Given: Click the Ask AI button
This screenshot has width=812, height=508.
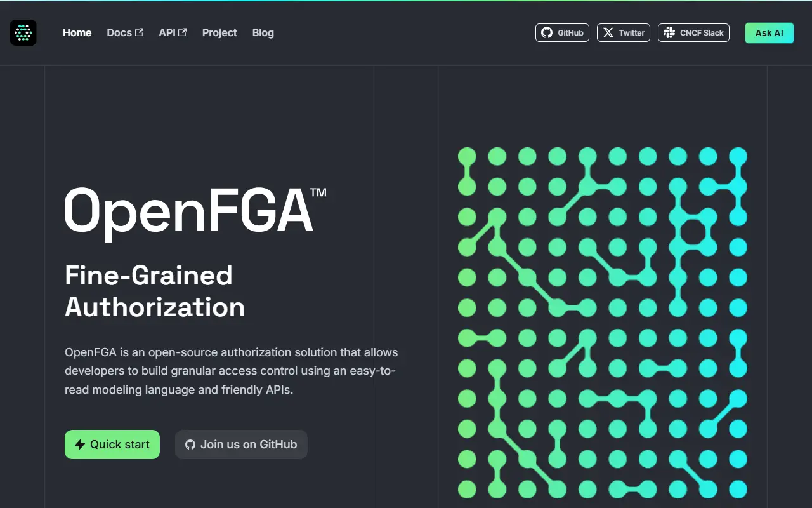Looking at the screenshot, I should (x=769, y=33).
